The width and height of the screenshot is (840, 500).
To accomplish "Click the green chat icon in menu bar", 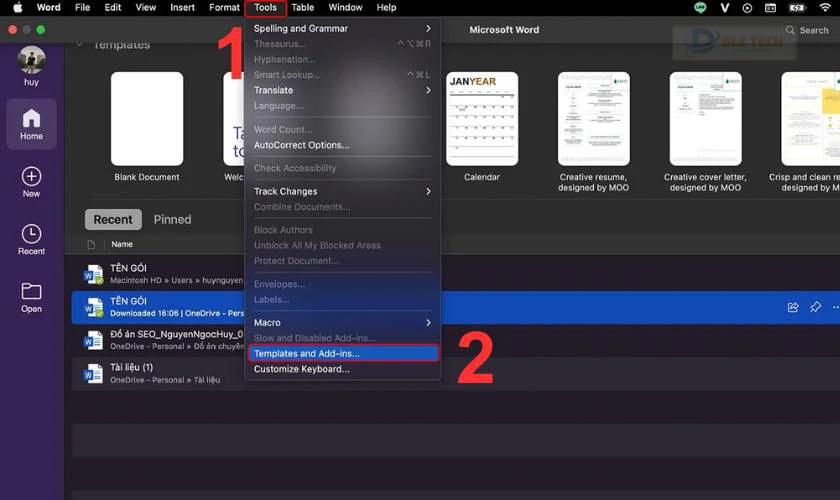I will 700,8.
